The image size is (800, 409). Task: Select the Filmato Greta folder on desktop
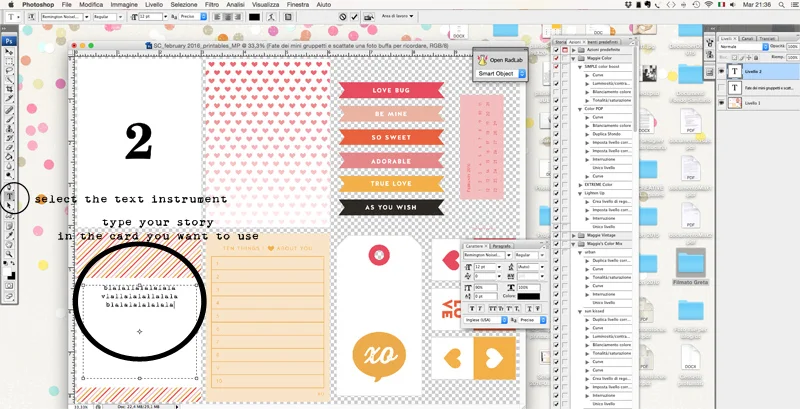point(690,266)
